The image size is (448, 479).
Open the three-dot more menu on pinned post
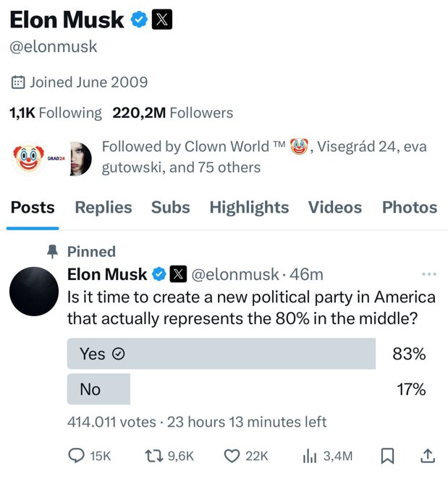pyautogui.click(x=429, y=274)
